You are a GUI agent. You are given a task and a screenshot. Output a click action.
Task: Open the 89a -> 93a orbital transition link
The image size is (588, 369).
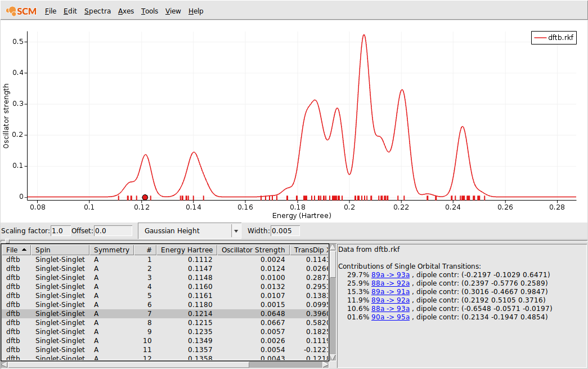[390, 274]
